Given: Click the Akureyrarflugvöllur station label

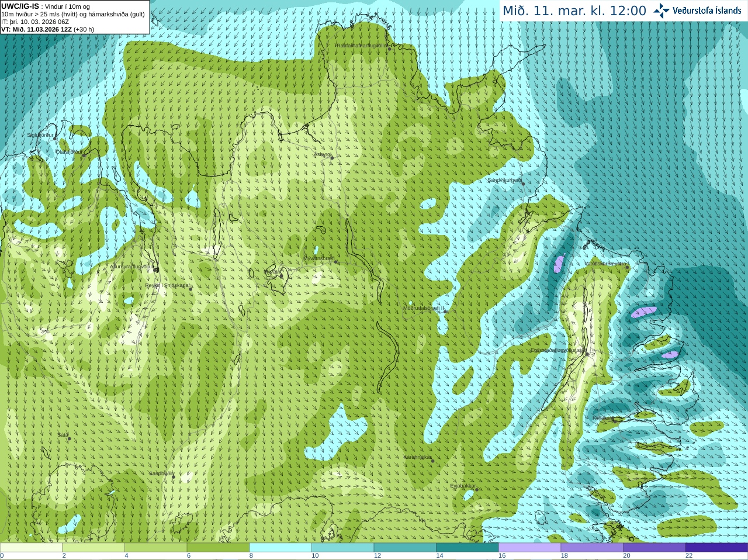Looking at the screenshot, I should [131, 267].
